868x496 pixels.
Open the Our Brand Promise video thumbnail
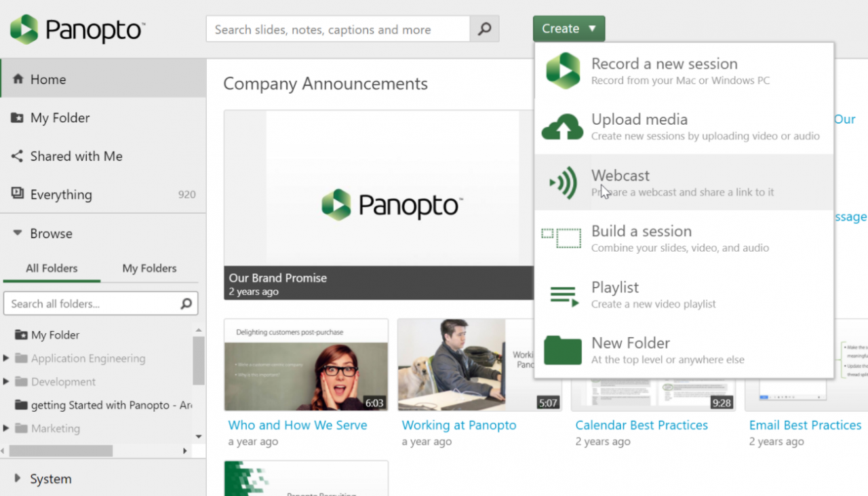[378, 205]
